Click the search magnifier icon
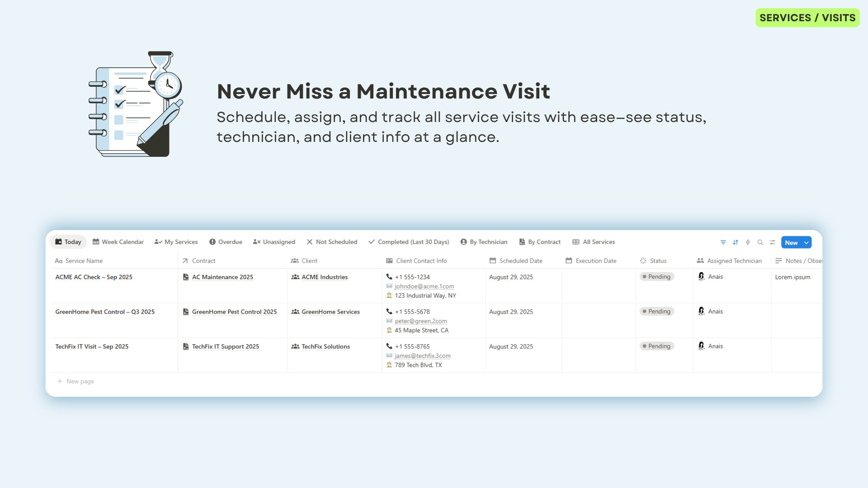 [760, 242]
